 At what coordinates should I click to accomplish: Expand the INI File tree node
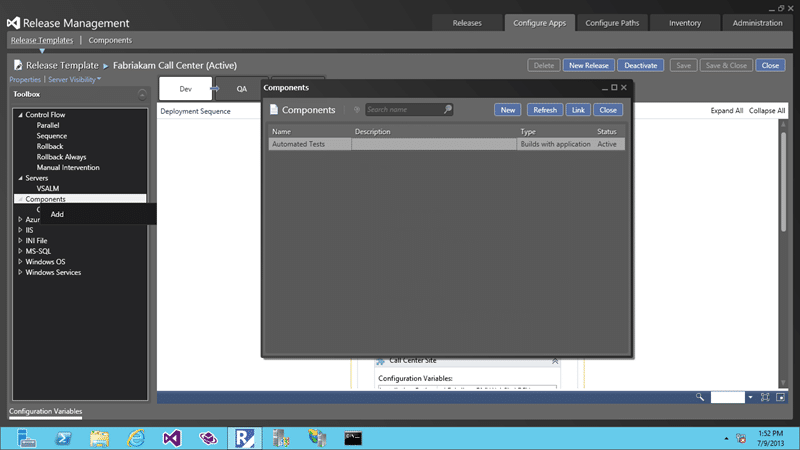(20, 240)
